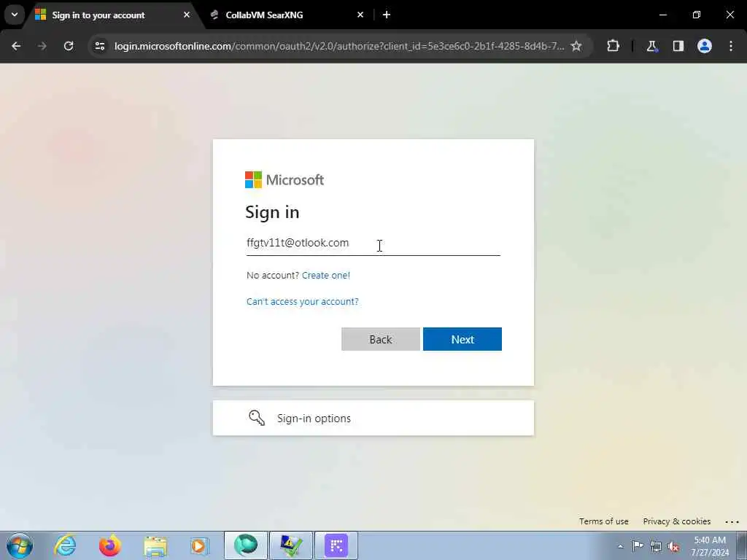This screenshot has height=560, width=747.
Task: Open the Terms of use link
Action: pos(603,521)
